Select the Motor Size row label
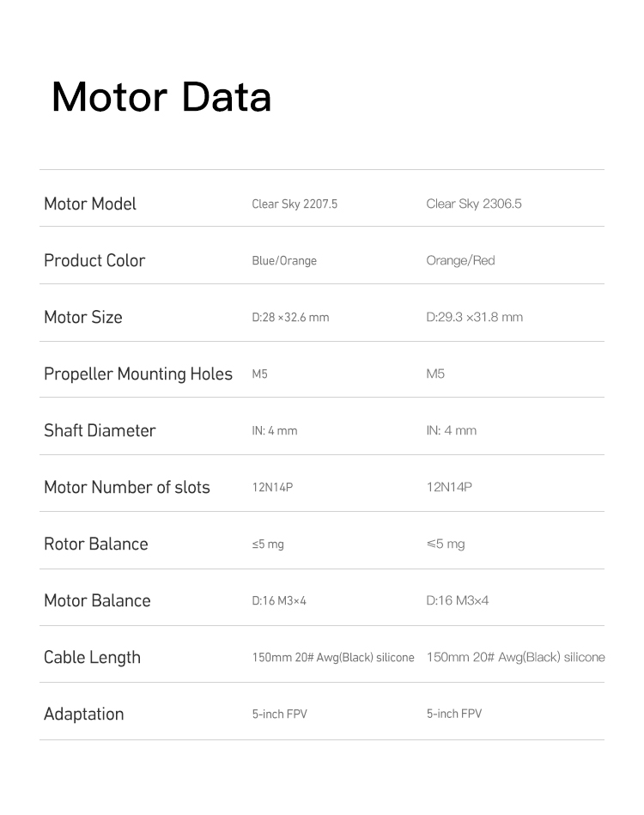 pyautogui.click(x=83, y=317)
